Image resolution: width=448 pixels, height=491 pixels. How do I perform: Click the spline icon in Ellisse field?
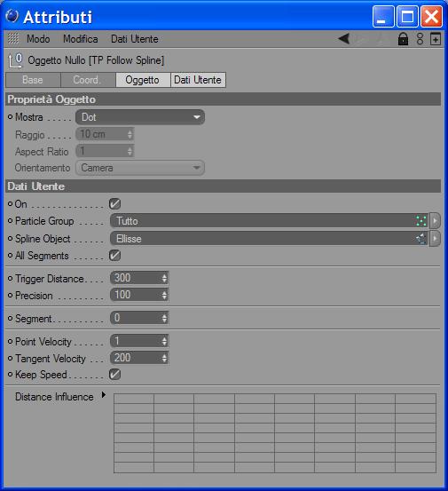tap(421, 239)
